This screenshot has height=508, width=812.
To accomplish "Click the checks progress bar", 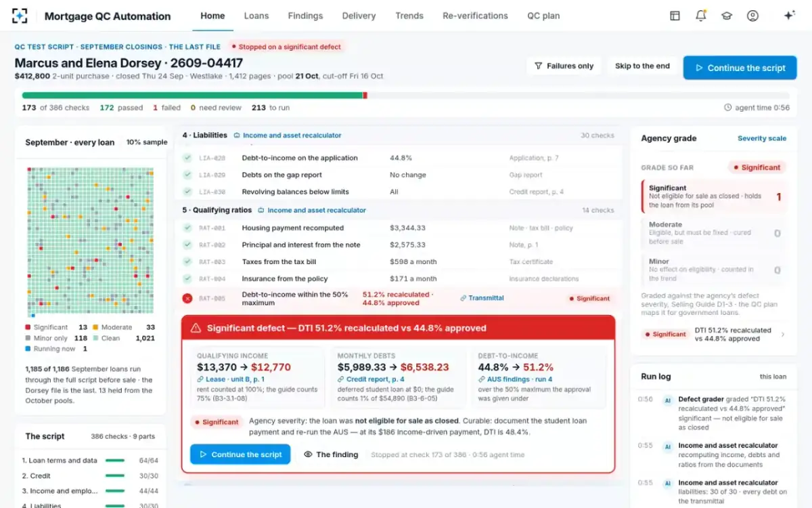I will (405, 96).
